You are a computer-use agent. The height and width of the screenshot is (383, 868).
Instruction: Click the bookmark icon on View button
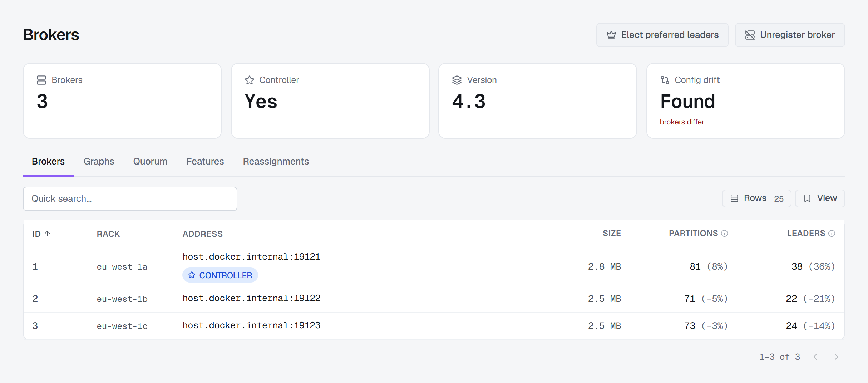coord(807,198)
